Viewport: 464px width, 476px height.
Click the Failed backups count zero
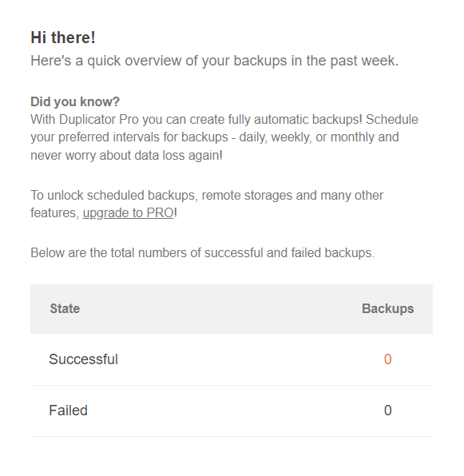click(x=388, y=411)
